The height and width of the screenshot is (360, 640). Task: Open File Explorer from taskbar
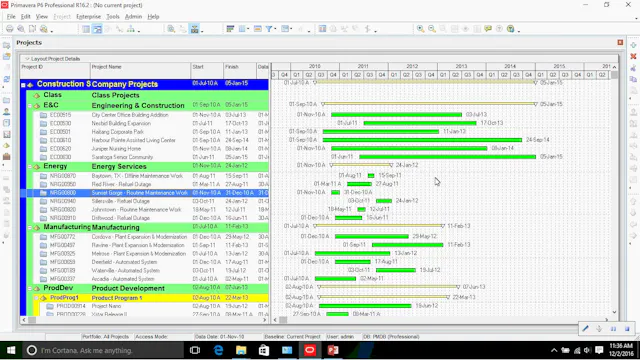(x=241, y=350)
